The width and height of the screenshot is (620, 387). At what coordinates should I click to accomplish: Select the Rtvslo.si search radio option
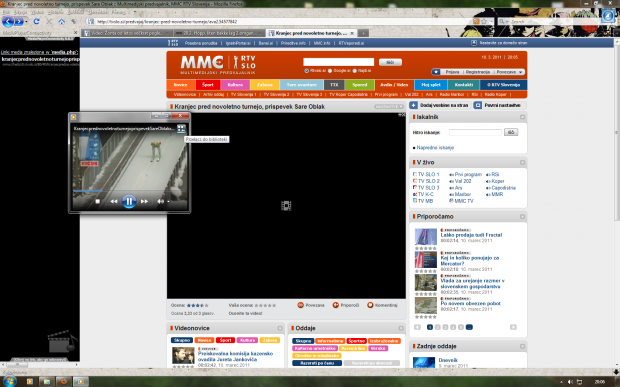306,71
